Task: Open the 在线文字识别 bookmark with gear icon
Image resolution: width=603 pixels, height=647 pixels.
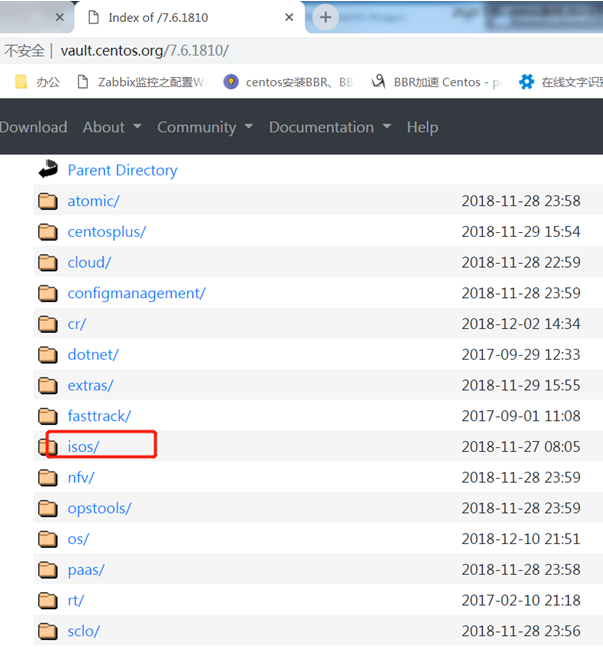Action: [x=560, y=82]
